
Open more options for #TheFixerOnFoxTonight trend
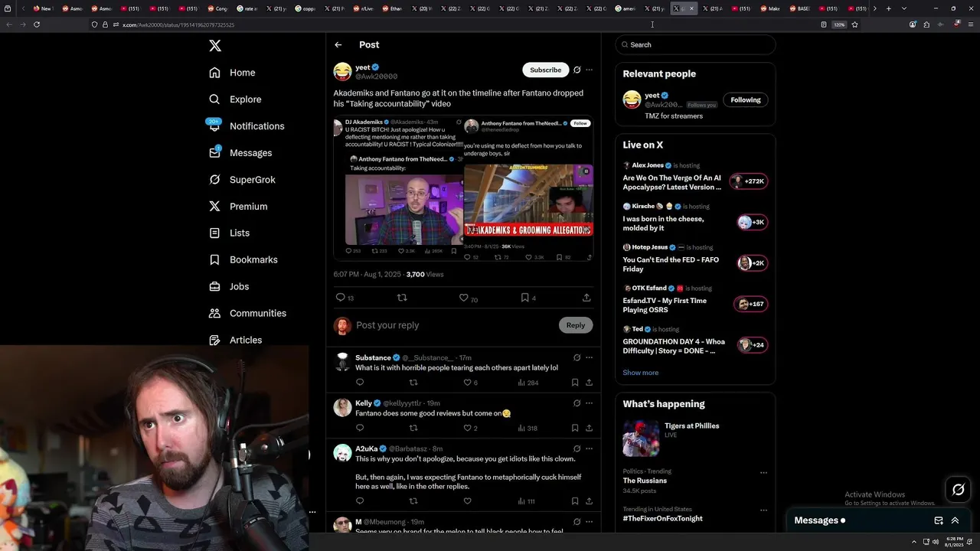pos(763,510)
